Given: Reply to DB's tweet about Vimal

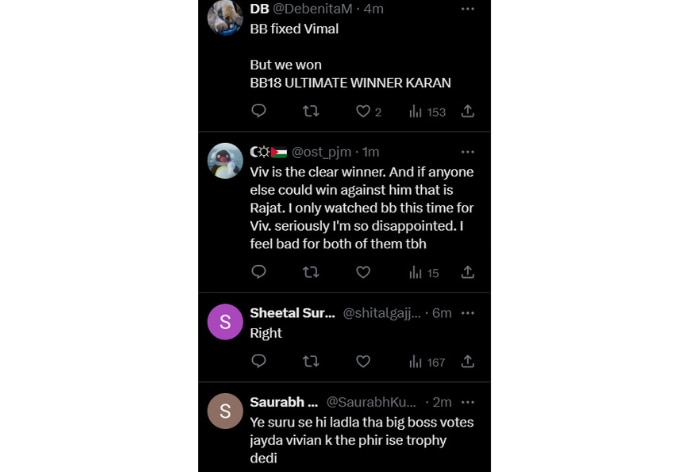Looking at the screenshot, I should 258,112.
